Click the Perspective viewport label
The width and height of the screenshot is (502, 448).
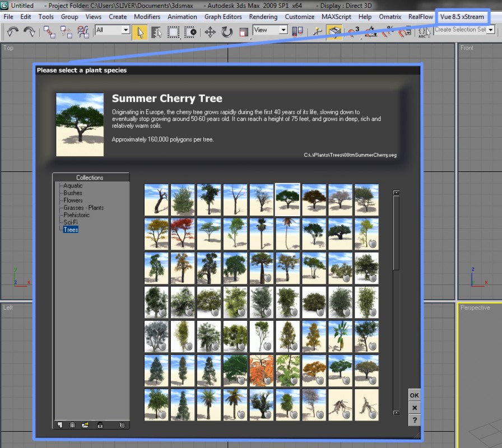click(x=475, y=307)
